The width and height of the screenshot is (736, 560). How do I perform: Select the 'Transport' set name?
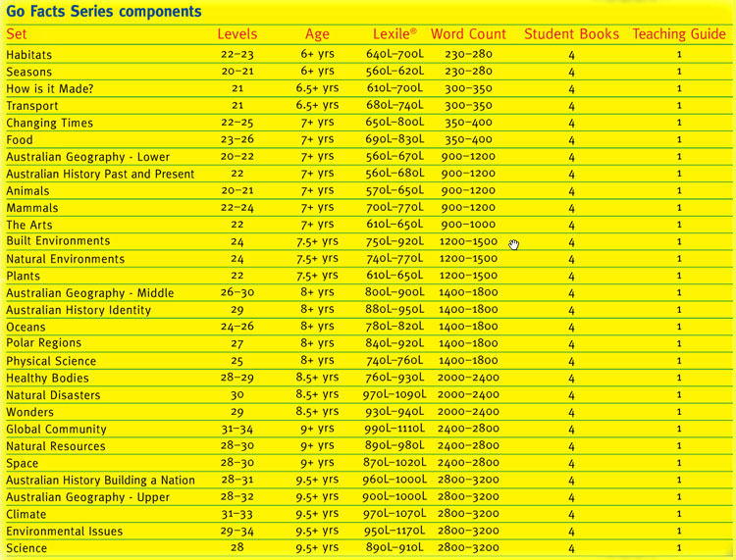coord(32,106)
